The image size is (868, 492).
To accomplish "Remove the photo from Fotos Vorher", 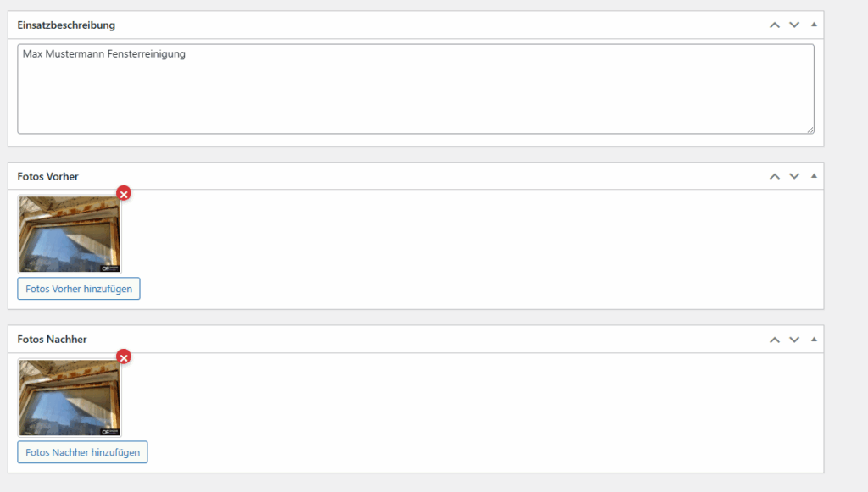I will (x=124, y=194).
